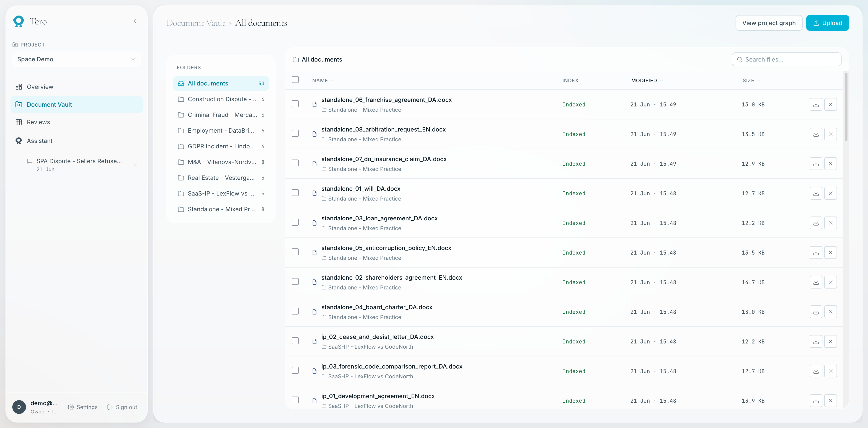Click View project graph button
Image resolution: width=868 pixels, height=428 pixels.
click(769, 23)
